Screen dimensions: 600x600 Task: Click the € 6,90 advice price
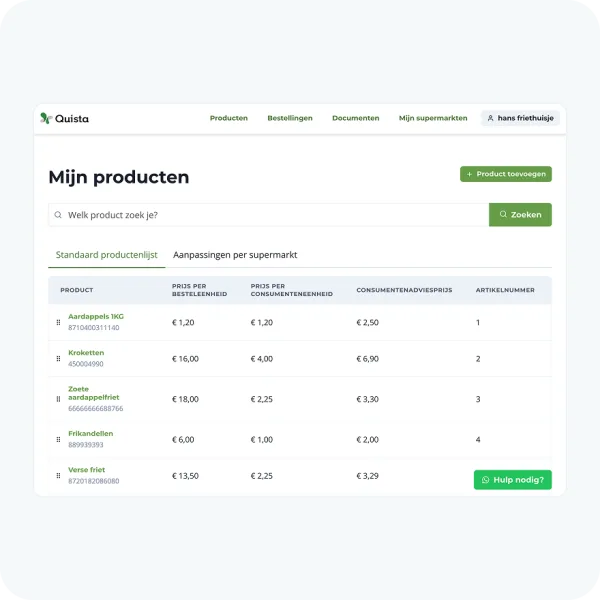(x=367, y=359)
